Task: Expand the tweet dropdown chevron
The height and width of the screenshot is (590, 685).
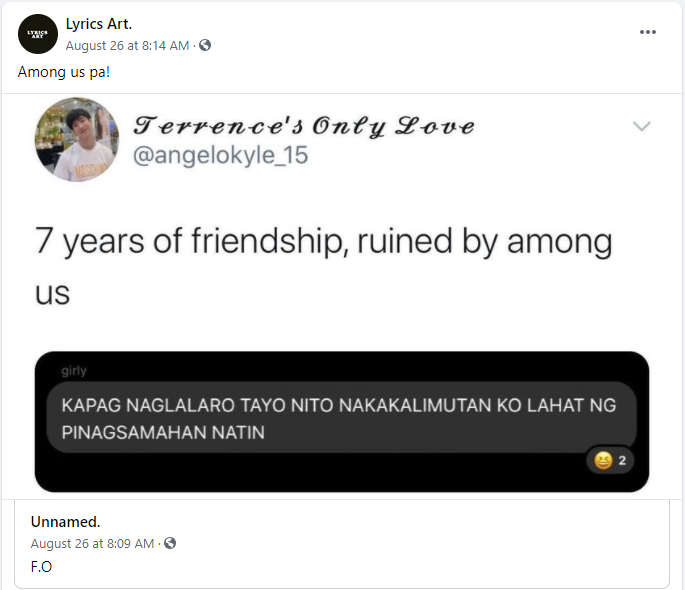Action: click(642, 126)
